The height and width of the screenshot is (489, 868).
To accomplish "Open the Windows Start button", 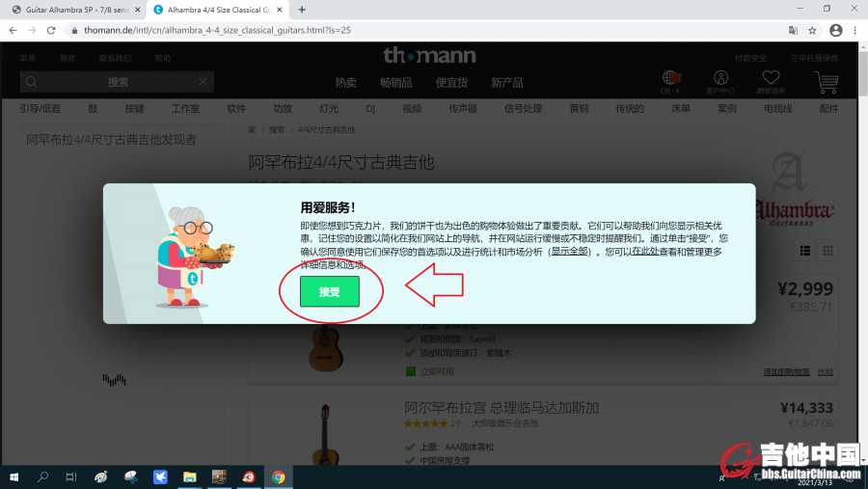I will tap(14, 476).
